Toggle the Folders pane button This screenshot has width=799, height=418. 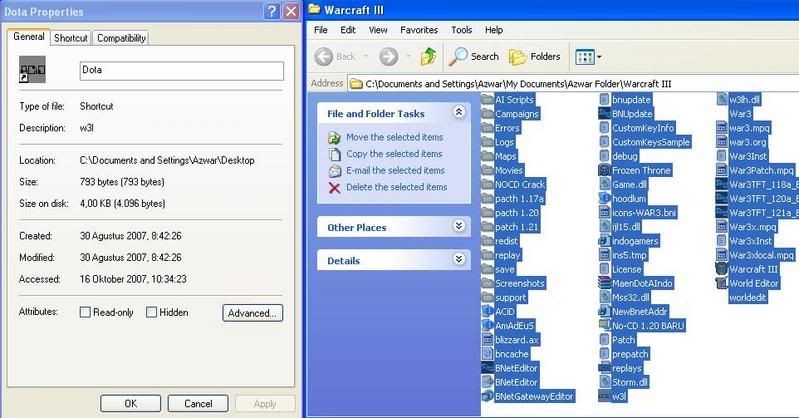coord(535,57)
